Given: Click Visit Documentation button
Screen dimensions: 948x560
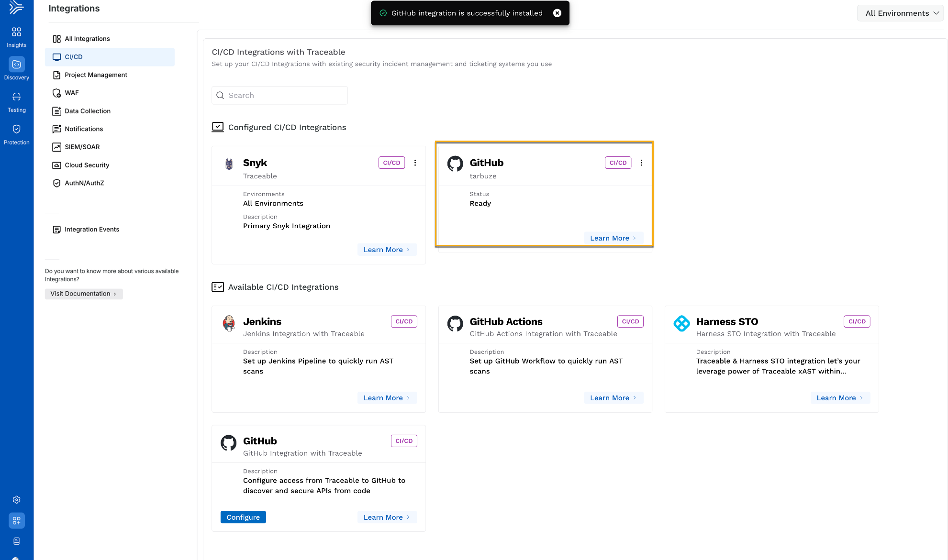Looking at the screenshot, I should 84,294.
